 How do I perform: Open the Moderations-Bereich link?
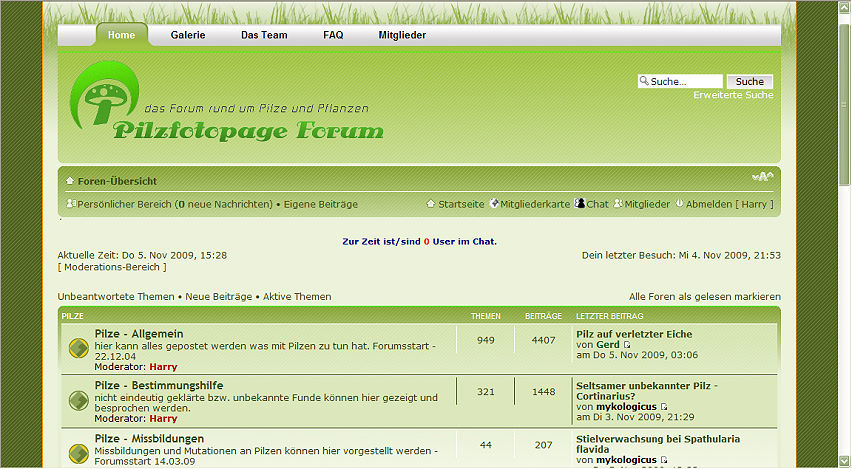click(112, 267)
